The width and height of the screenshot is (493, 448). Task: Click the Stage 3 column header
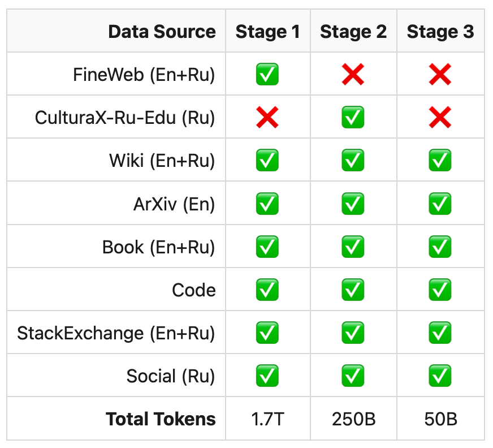pyautogui.click(x=440, y=32)
